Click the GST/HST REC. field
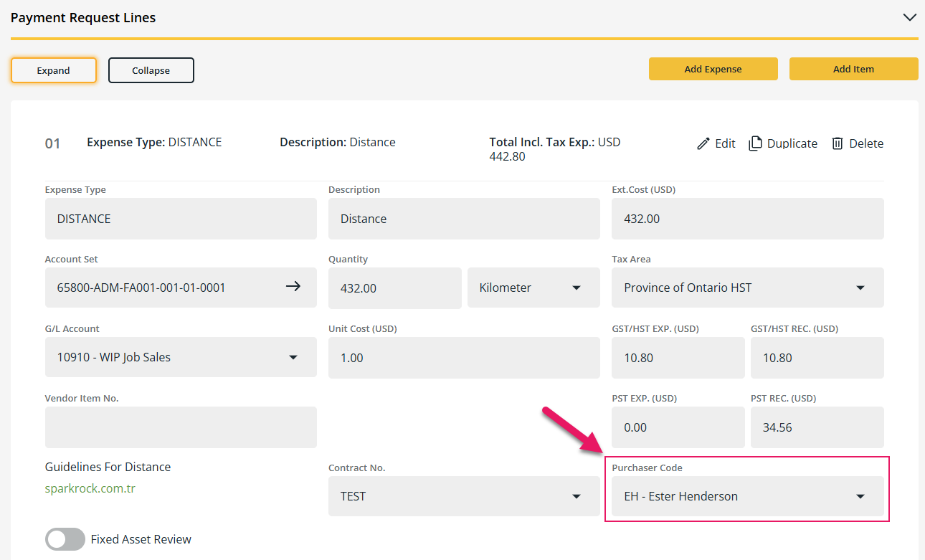 (x=817, y=358)
